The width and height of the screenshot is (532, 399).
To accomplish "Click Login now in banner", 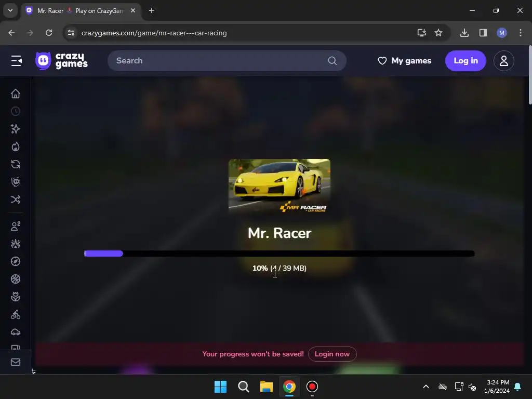I will coord(332,354).
